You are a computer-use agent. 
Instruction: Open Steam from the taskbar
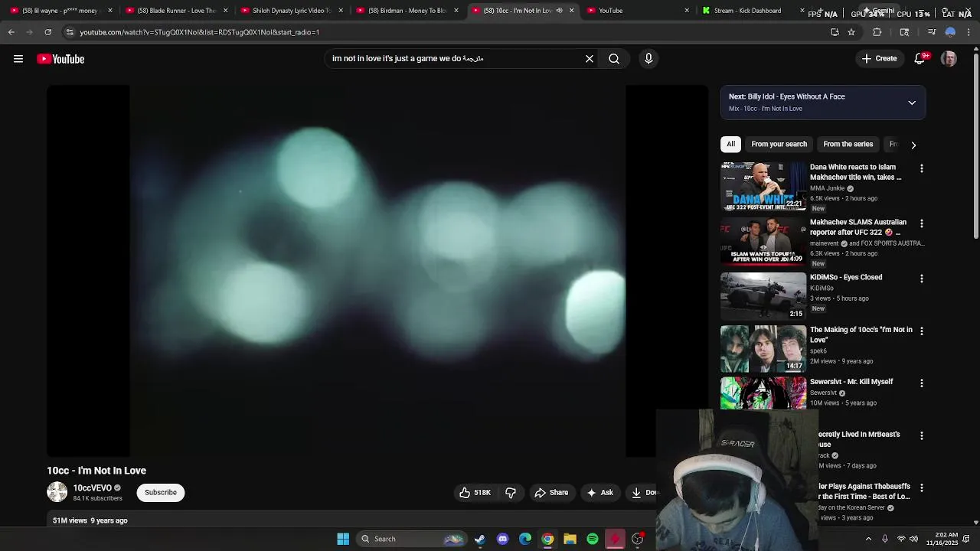click(x=479, y=539)
